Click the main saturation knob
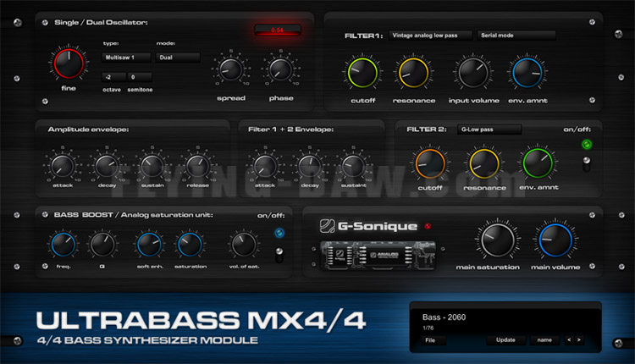This screenshot has height=364, width=635. 497,240
